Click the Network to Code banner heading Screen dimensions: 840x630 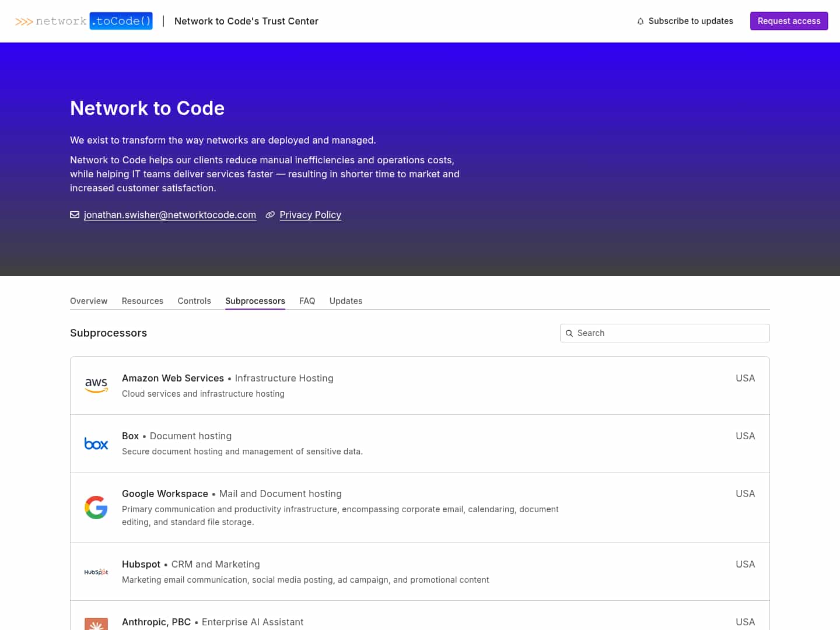point(147,108)
